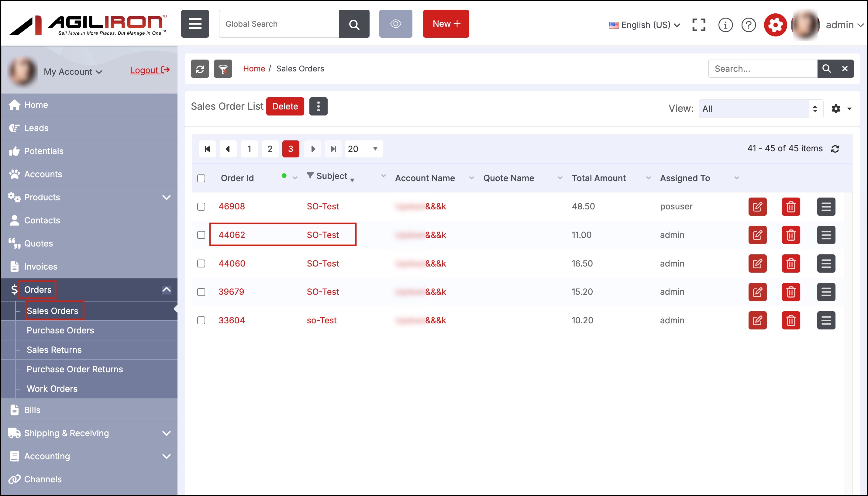Screen dimensions: 868x496
Task: Click the trash icon for order 44062
Action: click(x=791, y=235)
